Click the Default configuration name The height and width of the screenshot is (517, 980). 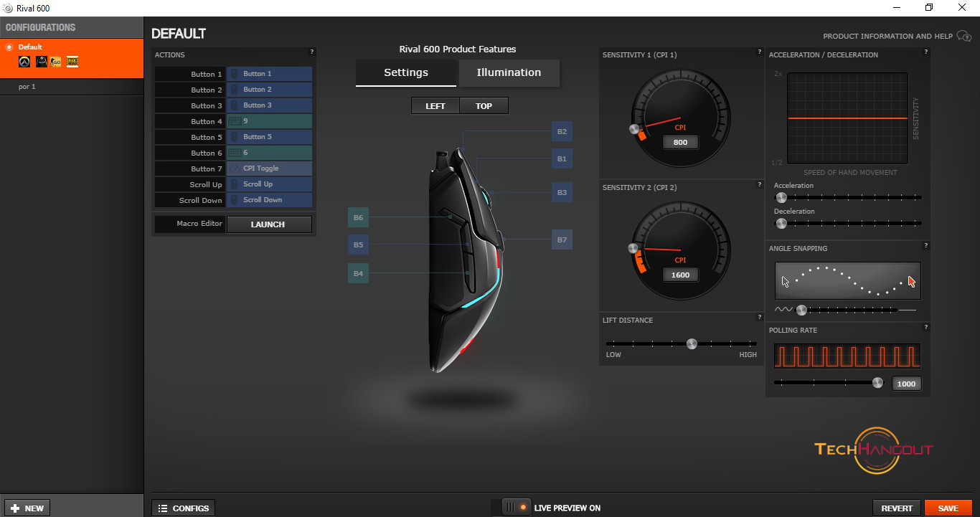click(x=30, y=47)
